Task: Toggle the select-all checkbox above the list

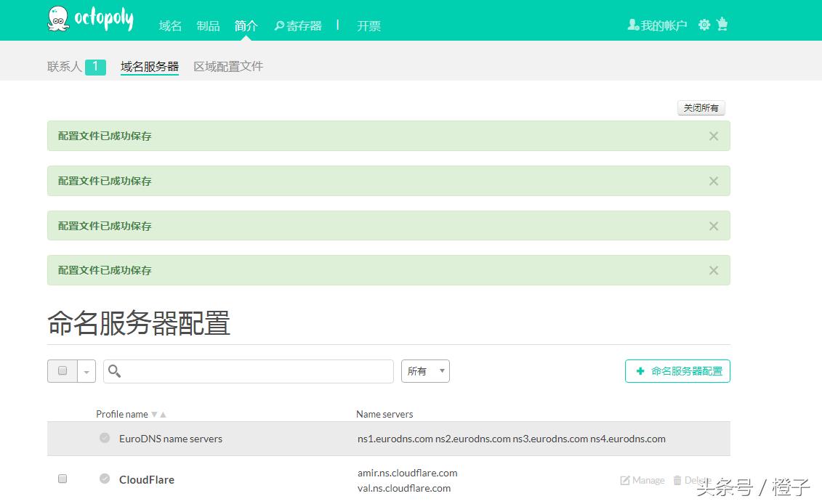Action: 63,370
